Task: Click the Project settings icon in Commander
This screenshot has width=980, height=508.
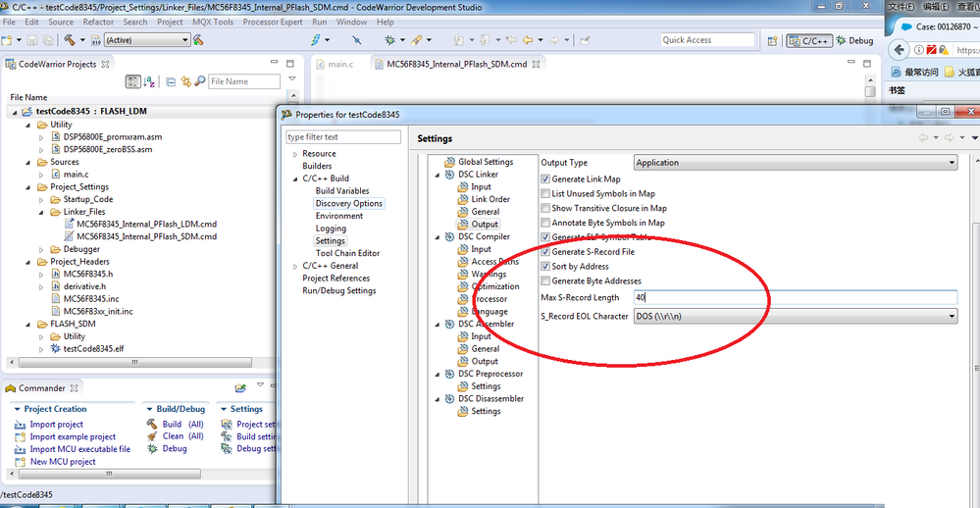Action: 227,424
